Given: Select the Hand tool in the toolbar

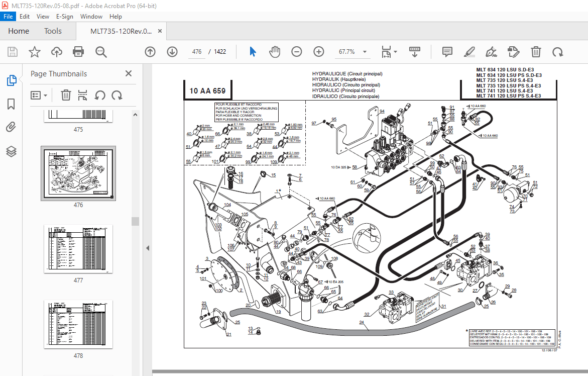Looking at the screenshot, I should [275, 51].
